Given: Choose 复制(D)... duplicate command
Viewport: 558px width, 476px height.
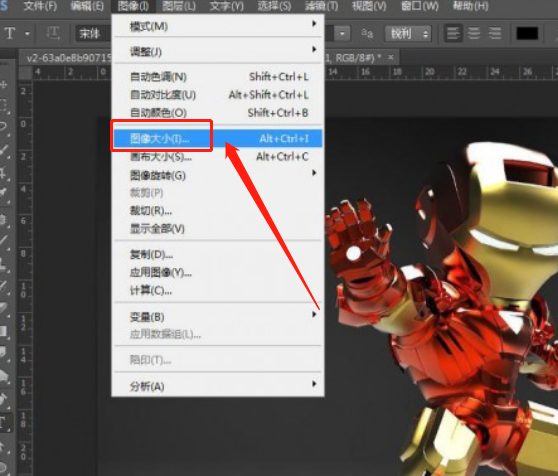Looking at the screenshot, I should (217, 255).
